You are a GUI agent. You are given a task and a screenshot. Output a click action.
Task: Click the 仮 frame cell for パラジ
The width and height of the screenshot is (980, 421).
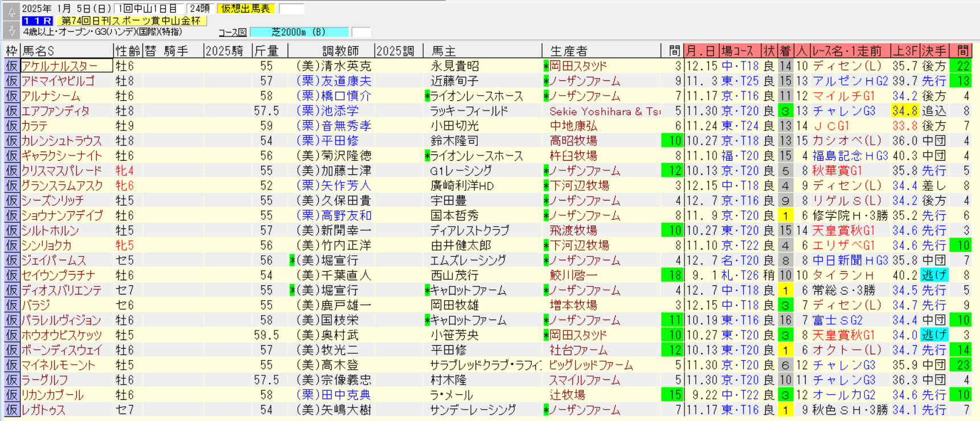(11, 305)
